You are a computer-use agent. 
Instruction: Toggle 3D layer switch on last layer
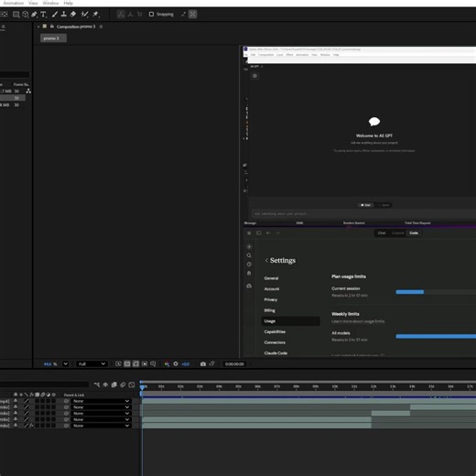coord(53,426)
